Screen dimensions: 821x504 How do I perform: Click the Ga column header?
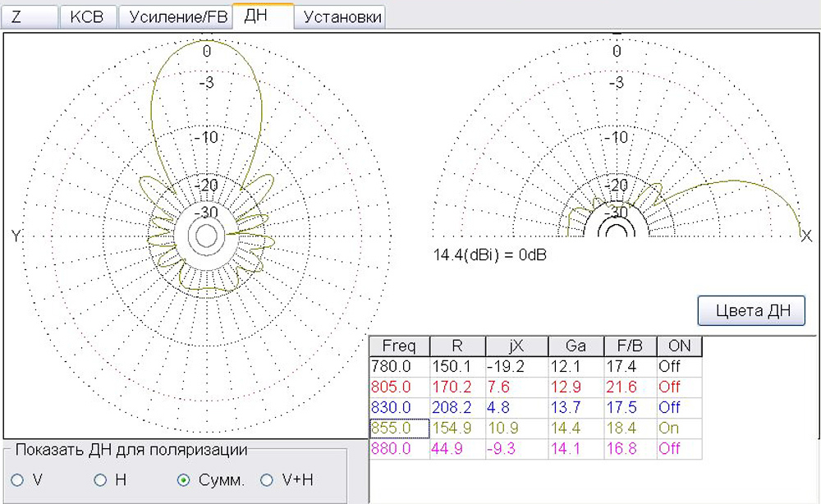tap(575, 346)
